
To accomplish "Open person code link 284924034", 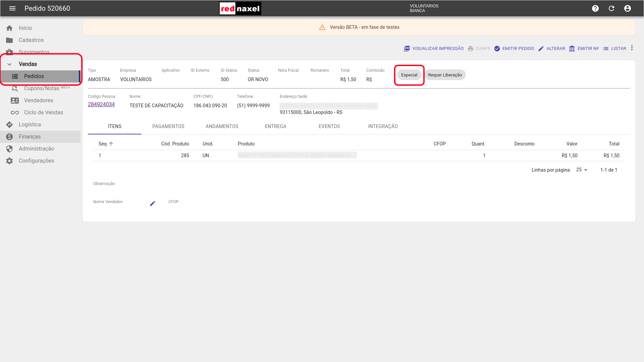I will [x=101, y=105].
